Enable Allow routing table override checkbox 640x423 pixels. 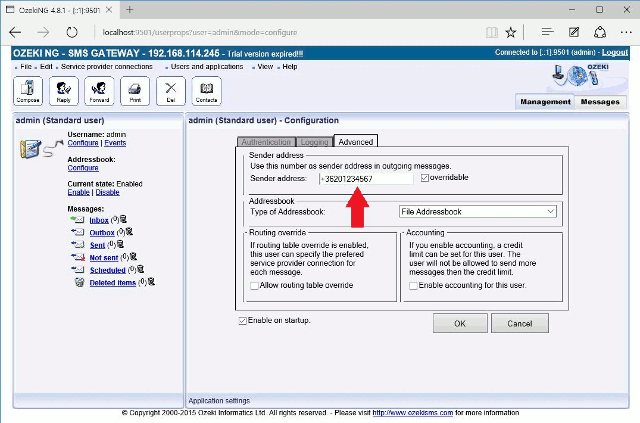point(254,285)
